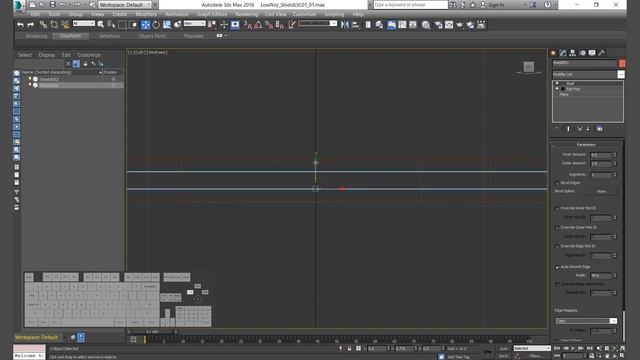Open the Customize menu in Scene Explorer

pyautogui.click(x=89, y=55)
